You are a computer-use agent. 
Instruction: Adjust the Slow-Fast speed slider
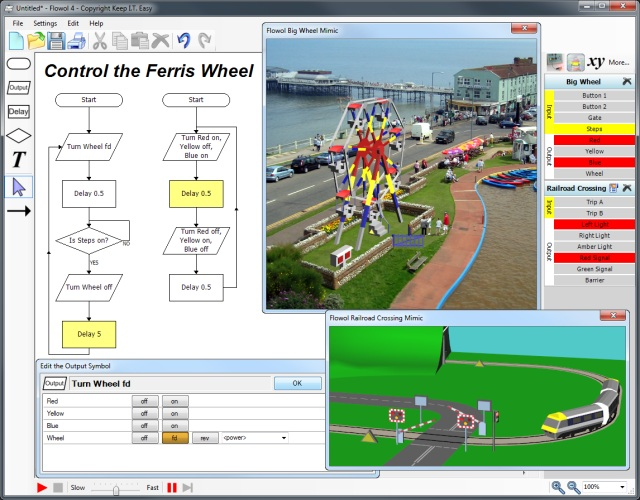(117, 488)
